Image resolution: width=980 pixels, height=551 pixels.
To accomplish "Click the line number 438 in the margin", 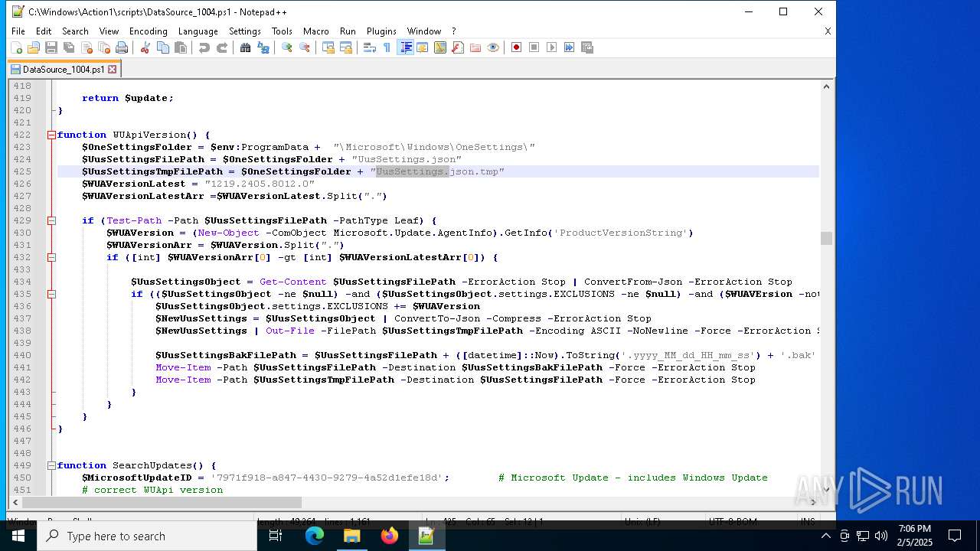I will point(22,331).
